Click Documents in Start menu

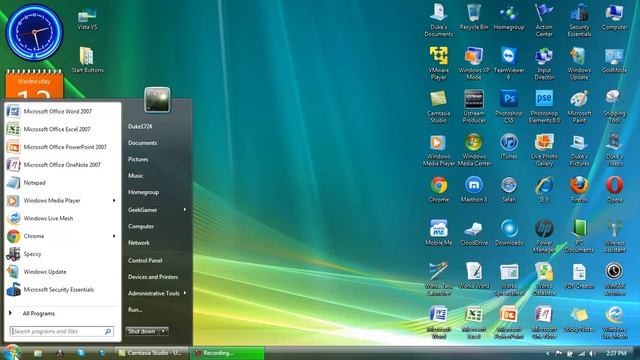pyautogui.click(x=142, y=143)
